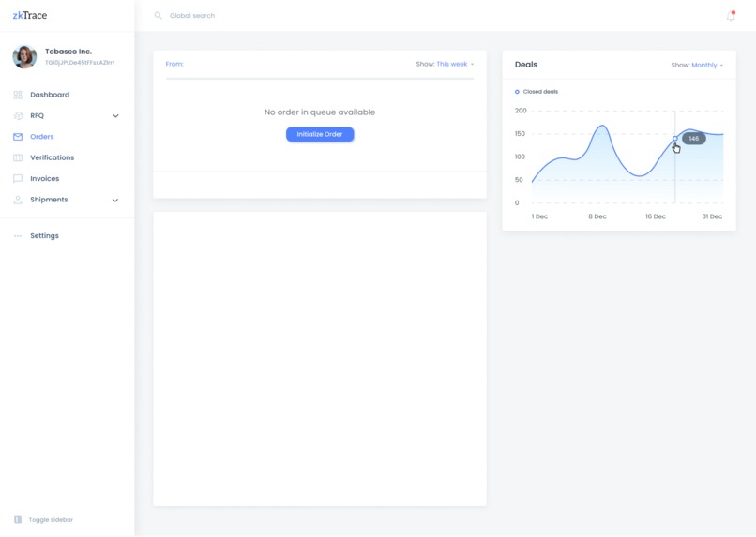Focus the Global search field
This screenshot has height=537, width=756.
(192, 15)
